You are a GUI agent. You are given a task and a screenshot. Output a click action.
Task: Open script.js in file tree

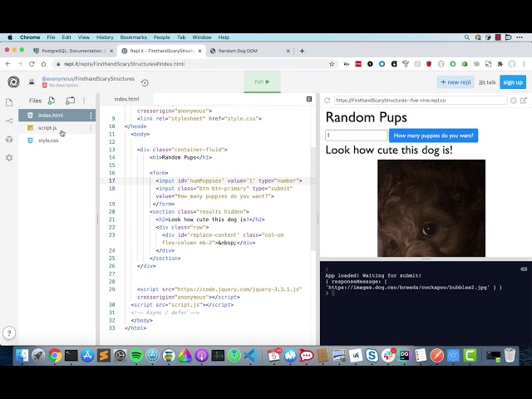click(x=47, y=128)
